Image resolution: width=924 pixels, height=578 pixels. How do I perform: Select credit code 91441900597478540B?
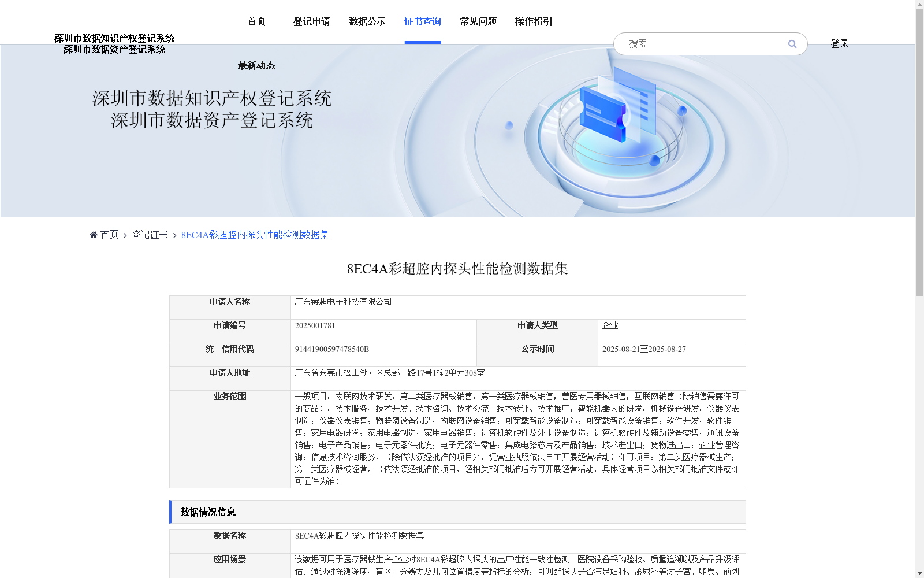click(331, 349)
